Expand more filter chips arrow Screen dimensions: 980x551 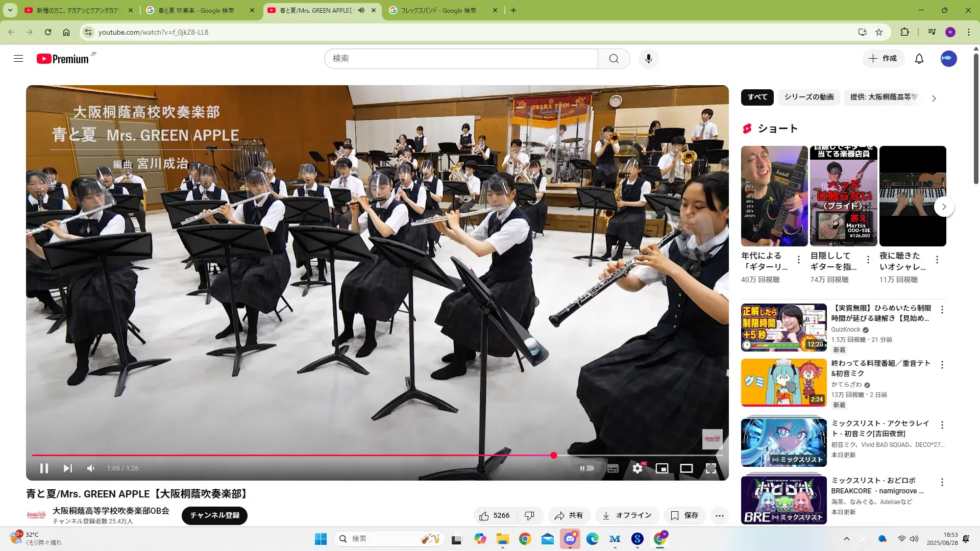pyautogui.click(x=934, y=98)
